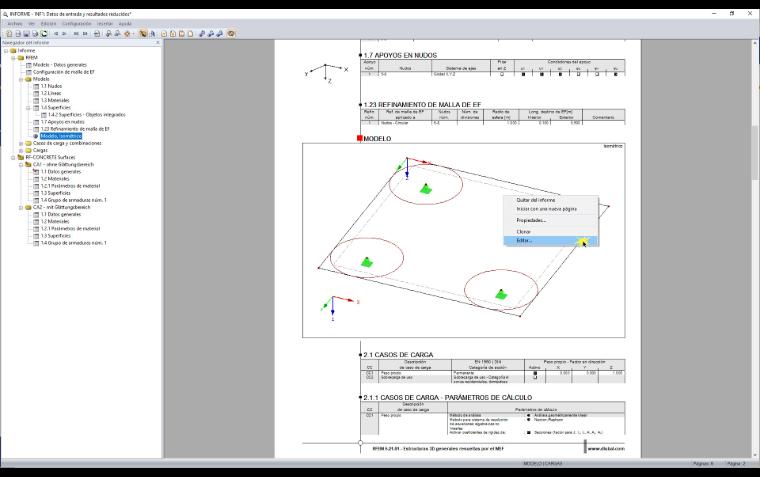Click the table icon beside 1.1 Nudos
The width and height of the screenshot is (760, 477).
(x=36, y=86)
